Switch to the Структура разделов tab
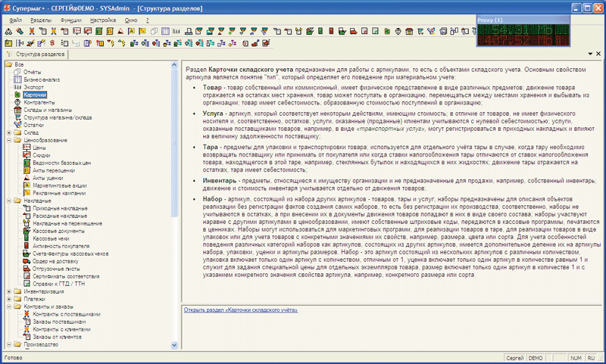 (x=38, y=54)
